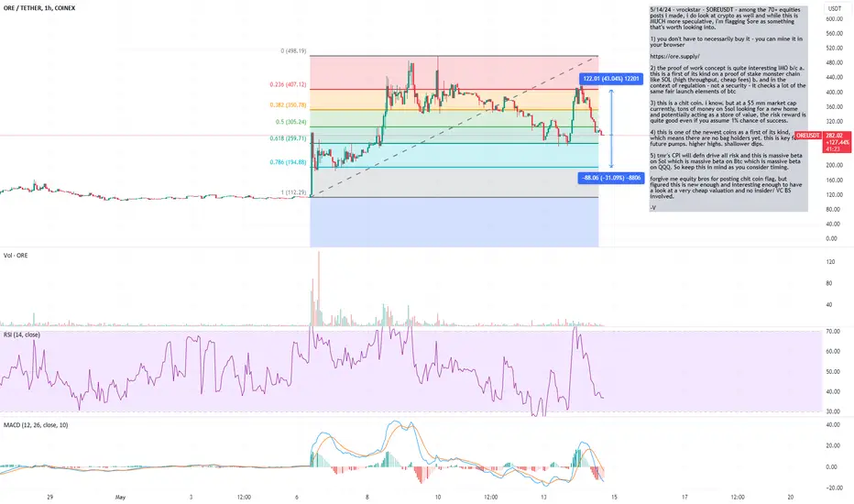This screenshot has height=504, width=854.
Task: Click the 320.00 price axis label
Action: click(835, 122)
